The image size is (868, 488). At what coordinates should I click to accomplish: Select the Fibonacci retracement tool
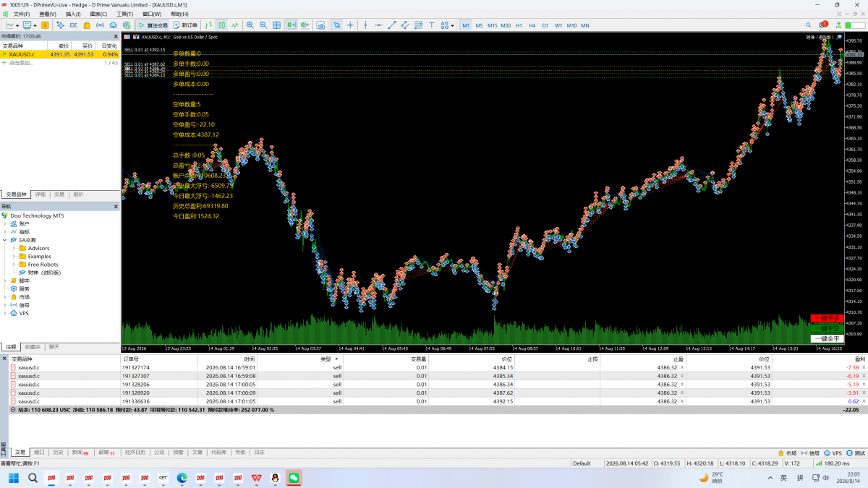tap(418, 25)
